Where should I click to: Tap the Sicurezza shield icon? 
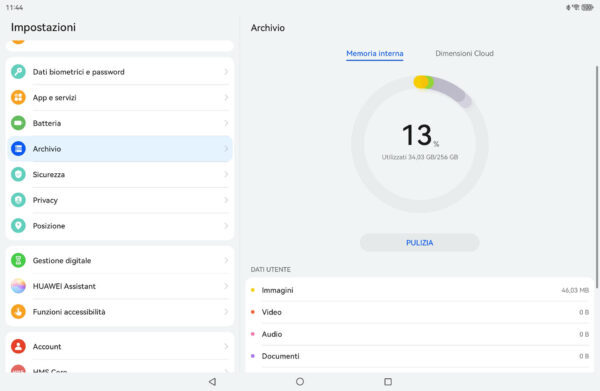tap(18, 174)
